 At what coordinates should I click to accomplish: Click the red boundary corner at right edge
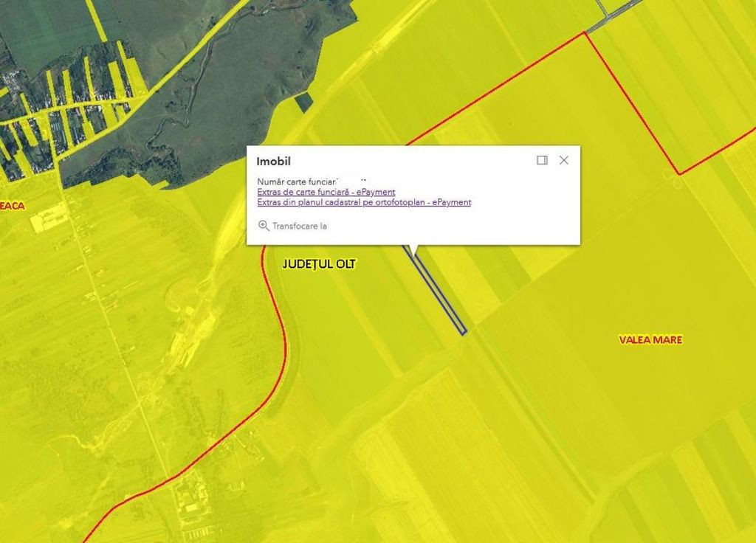click(679, 174)
